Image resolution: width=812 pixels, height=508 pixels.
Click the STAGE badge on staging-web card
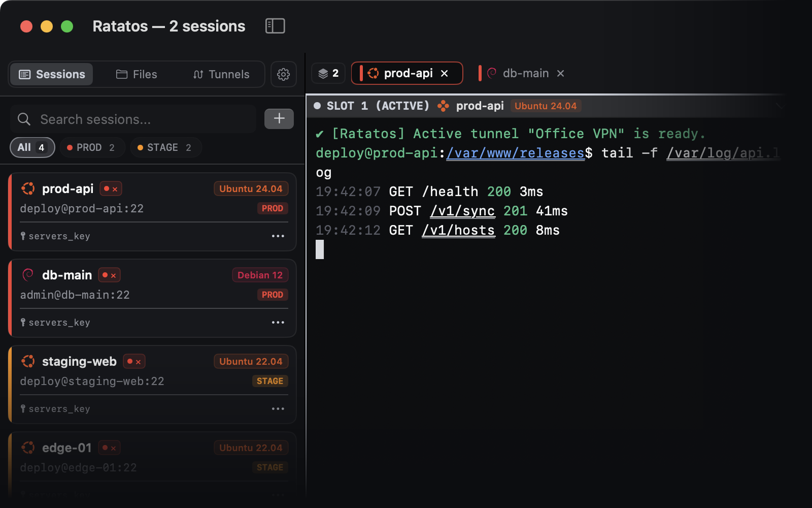tap(270, 382)
